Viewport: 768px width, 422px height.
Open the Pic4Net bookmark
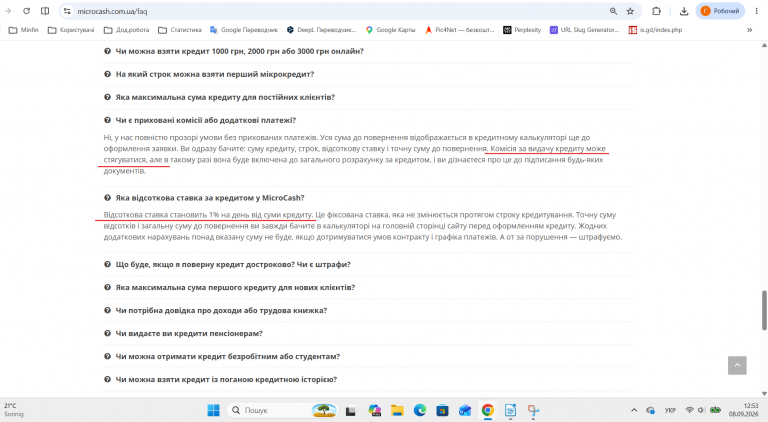click(x=459, y=30)
